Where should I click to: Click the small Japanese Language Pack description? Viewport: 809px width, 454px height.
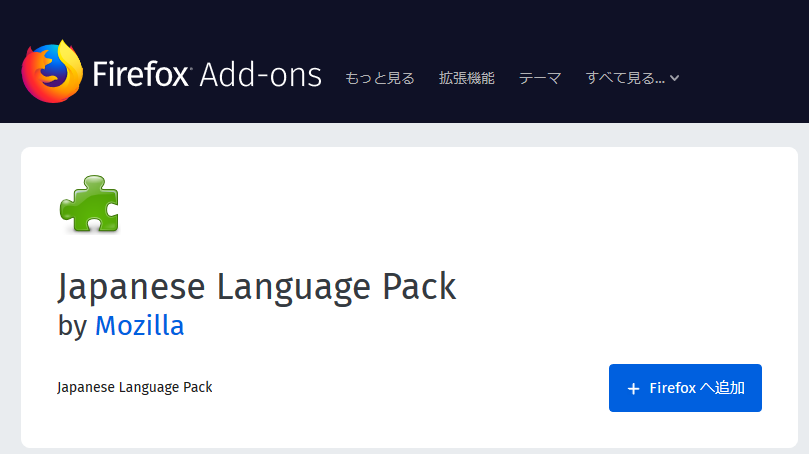(x=135, y=387)
